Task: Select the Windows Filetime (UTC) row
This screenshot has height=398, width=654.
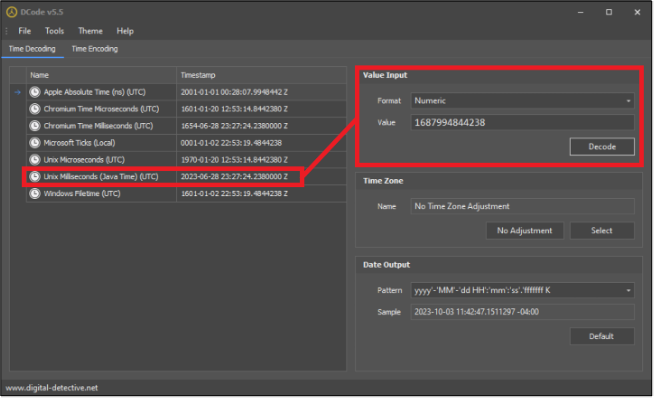Action: click(x=186, y=194)
